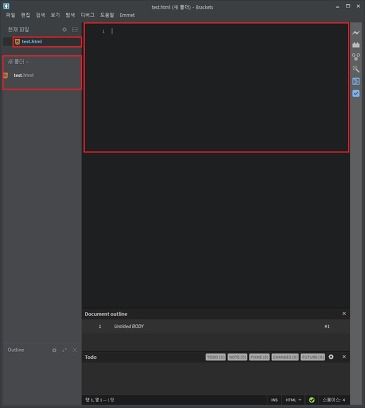Toggle the NOTE tag filter
This screenshot has width=365, height=408.
click(237, 357)
